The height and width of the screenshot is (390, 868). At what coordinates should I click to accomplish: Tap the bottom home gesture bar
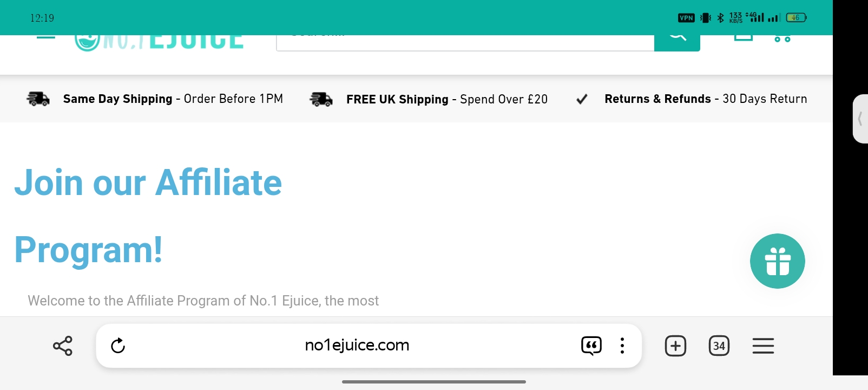[x=434, y=382]
